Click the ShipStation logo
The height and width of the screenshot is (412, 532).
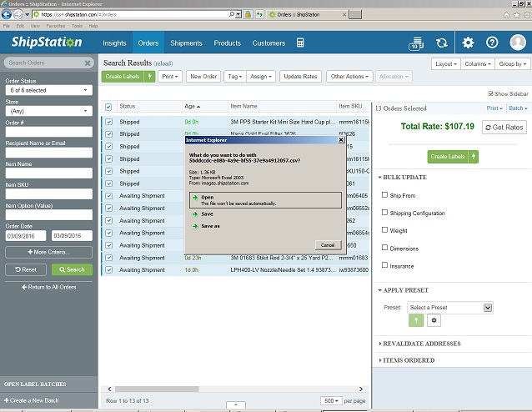pyautogui.click(x=47, y=42)
